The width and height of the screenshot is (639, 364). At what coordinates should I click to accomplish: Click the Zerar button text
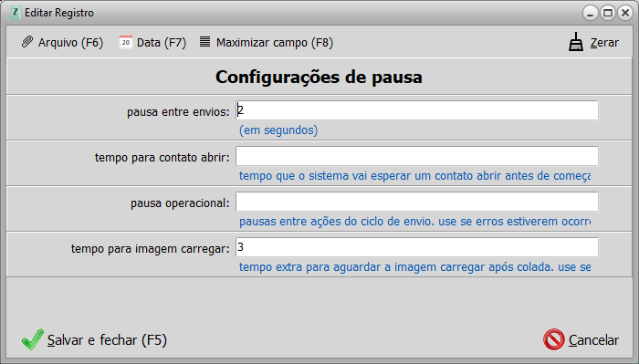tap(604, 42)
